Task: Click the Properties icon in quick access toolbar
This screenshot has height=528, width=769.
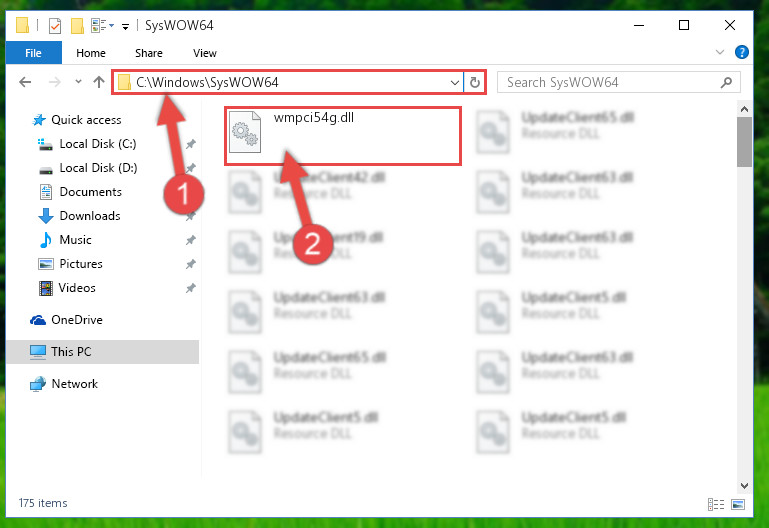Action: tap(55, 25)
